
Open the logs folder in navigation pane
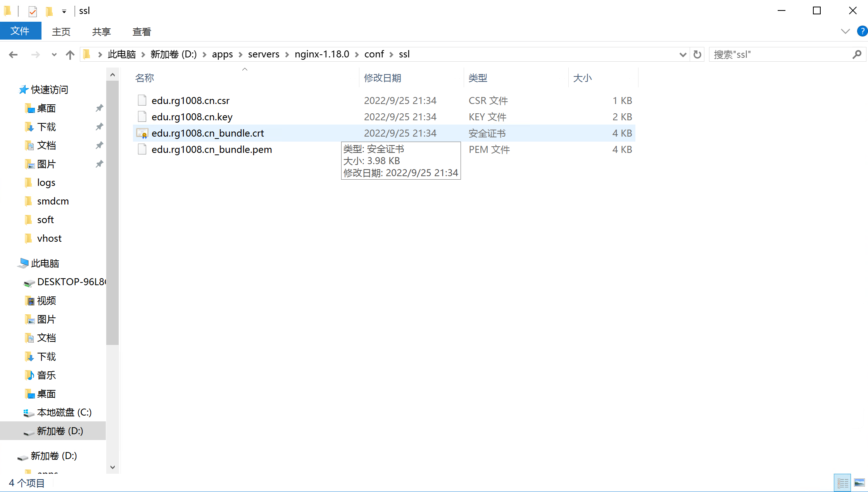pyautogui.click(x=46, y=182)
